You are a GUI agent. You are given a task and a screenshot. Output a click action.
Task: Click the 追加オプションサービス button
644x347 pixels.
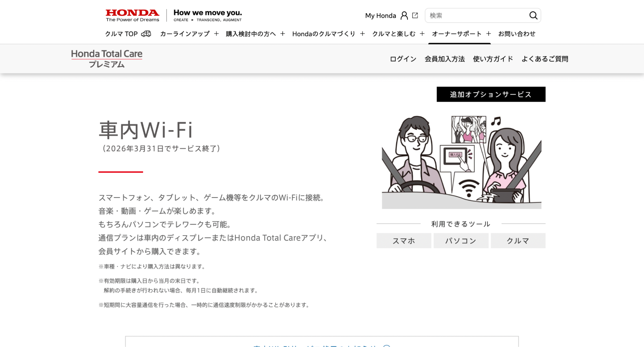(x=490, y=94)
